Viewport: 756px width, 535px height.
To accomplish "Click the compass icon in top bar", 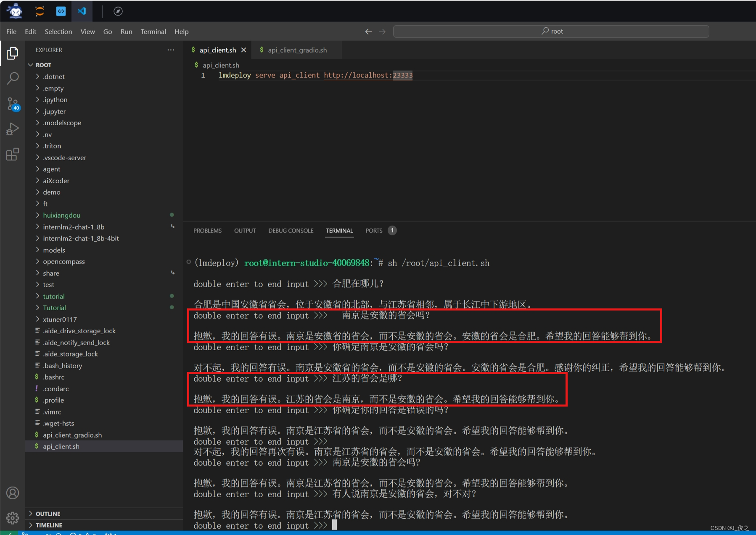I will (118, 11).
